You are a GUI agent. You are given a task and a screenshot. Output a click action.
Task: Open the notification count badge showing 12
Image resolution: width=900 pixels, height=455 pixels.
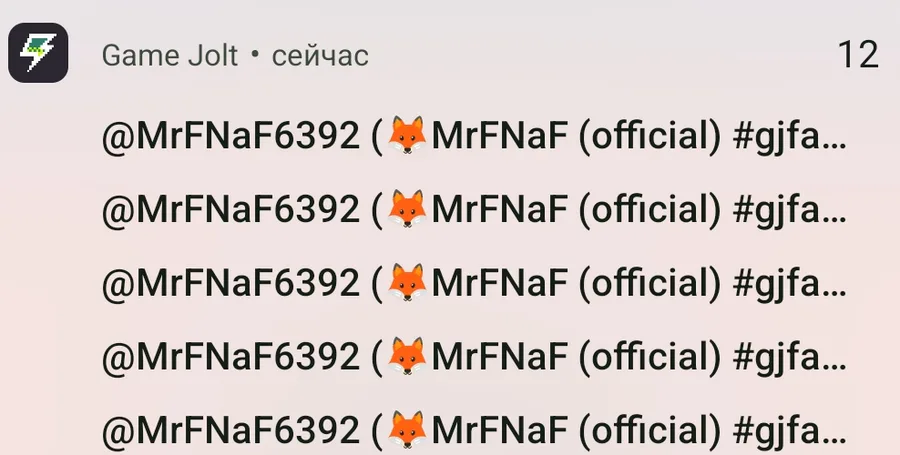pyautogui.click(x=858, y=55)
